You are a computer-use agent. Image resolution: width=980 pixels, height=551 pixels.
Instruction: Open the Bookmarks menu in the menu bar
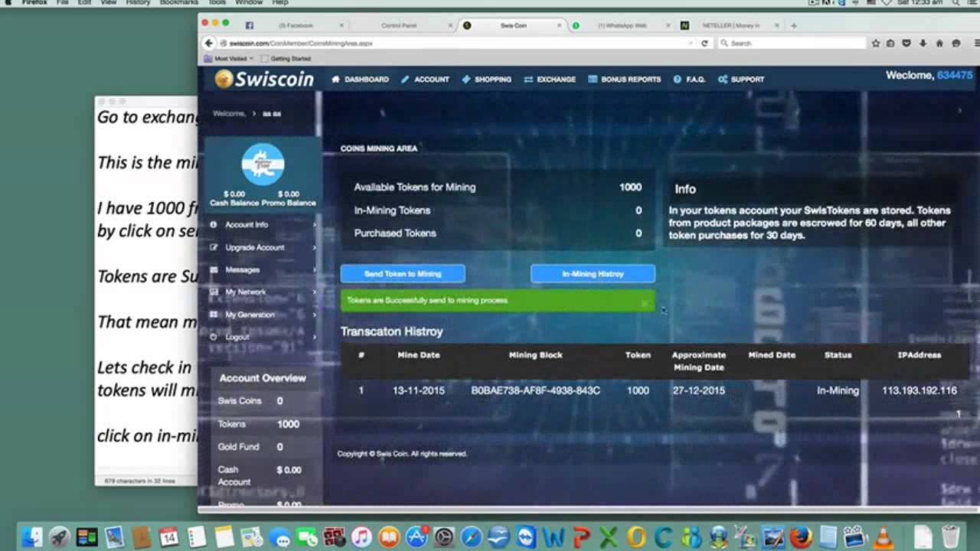pos(178,3)
